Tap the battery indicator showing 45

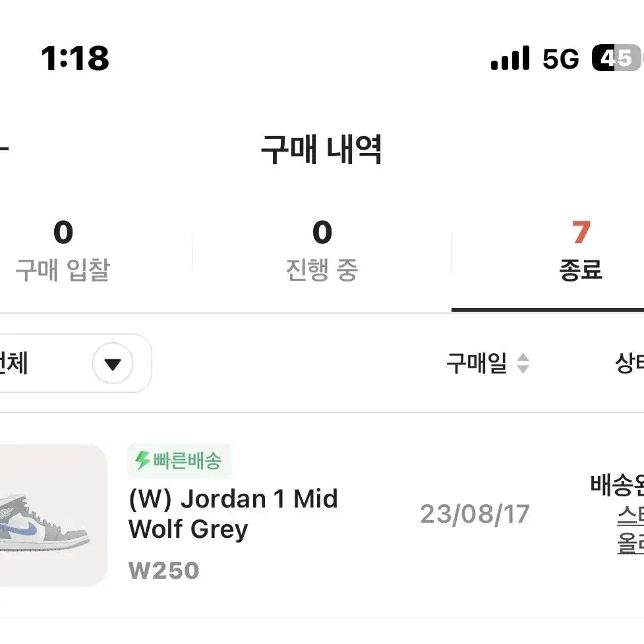pos(617,58)
